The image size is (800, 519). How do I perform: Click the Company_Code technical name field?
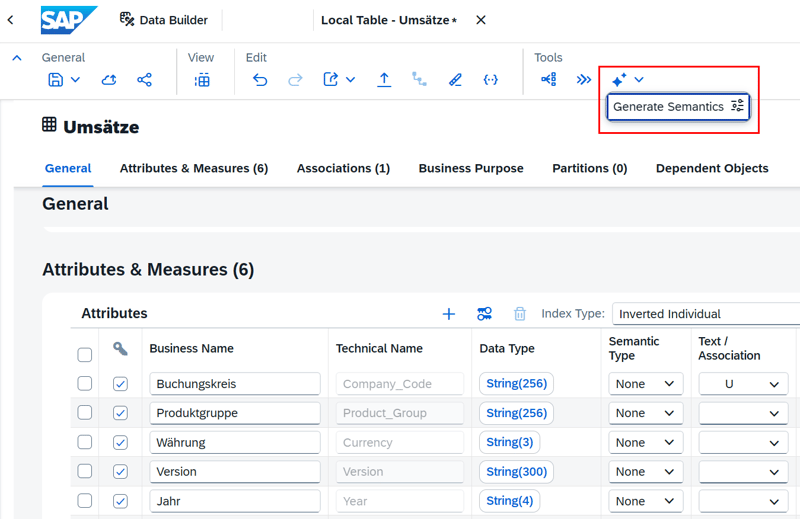(x=399, y=384)
